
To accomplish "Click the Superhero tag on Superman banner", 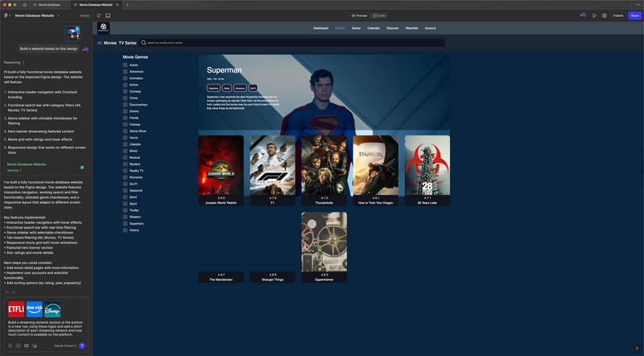I will 213,88.
